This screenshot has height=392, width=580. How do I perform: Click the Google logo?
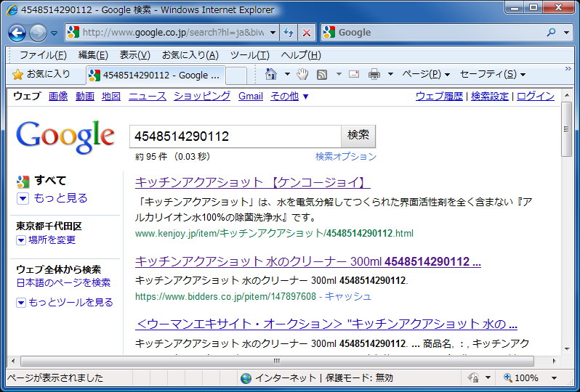(65, 136)
